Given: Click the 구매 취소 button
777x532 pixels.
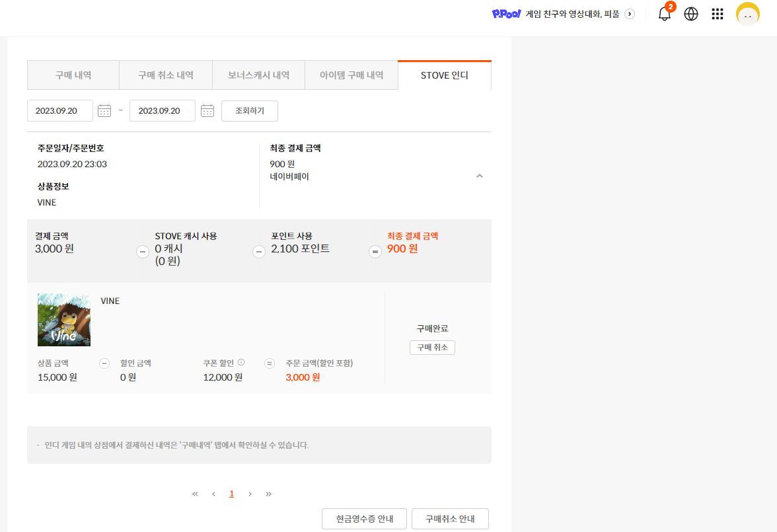Looking at the screenshot, I should [x=432, y=348].
